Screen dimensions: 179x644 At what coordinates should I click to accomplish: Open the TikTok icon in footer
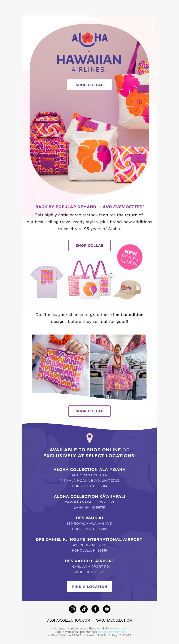coord(84,609)
